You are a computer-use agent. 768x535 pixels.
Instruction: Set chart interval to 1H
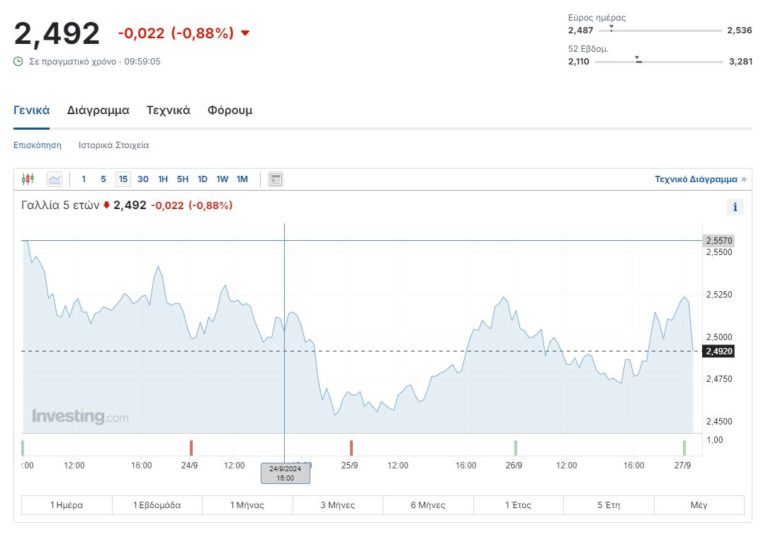(x=163, y=179)
